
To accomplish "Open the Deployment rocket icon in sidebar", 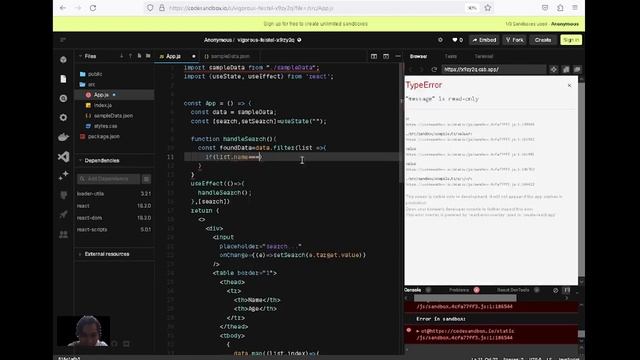I will (63, 215).
